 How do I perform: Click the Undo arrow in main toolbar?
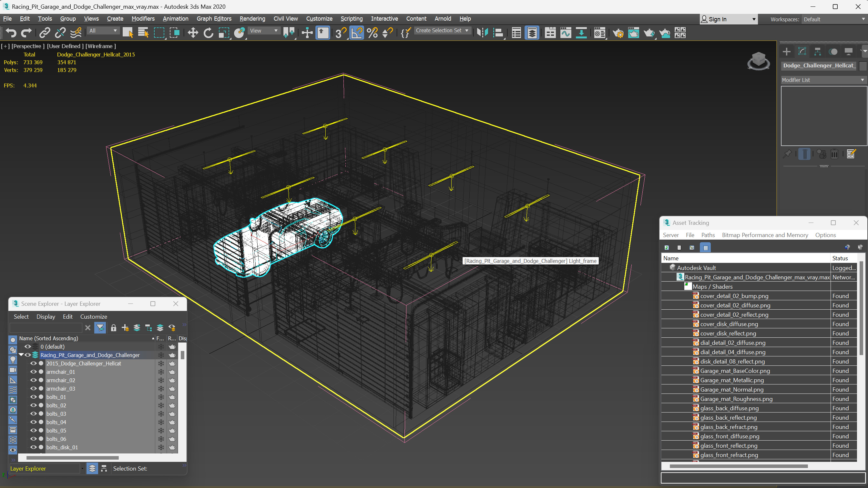coord(11,33)
